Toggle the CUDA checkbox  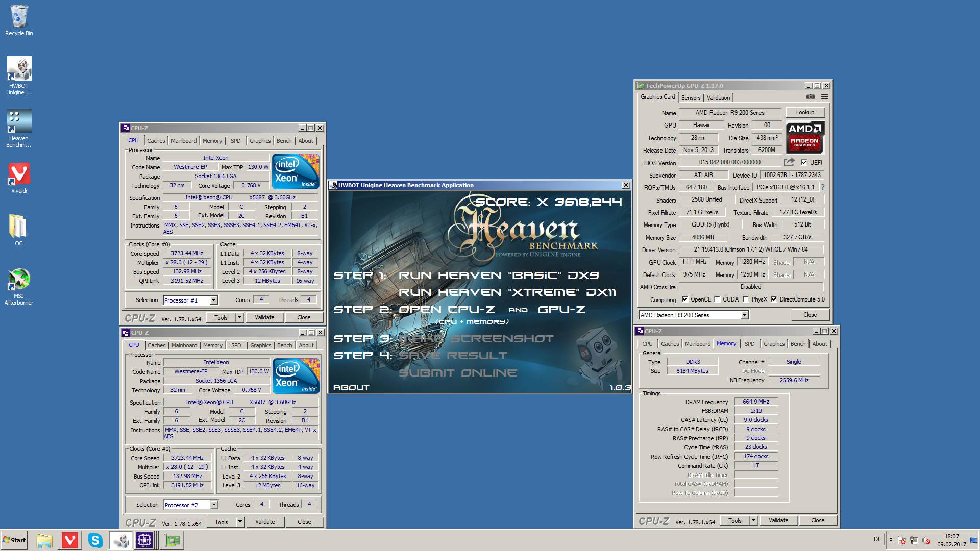(717, 299)
